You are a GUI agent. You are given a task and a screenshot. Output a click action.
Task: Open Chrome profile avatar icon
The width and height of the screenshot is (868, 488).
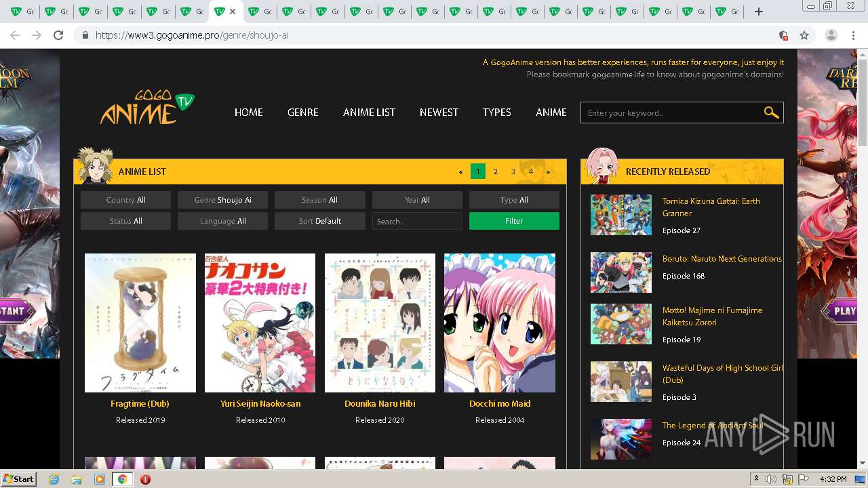tap(831, 35)
